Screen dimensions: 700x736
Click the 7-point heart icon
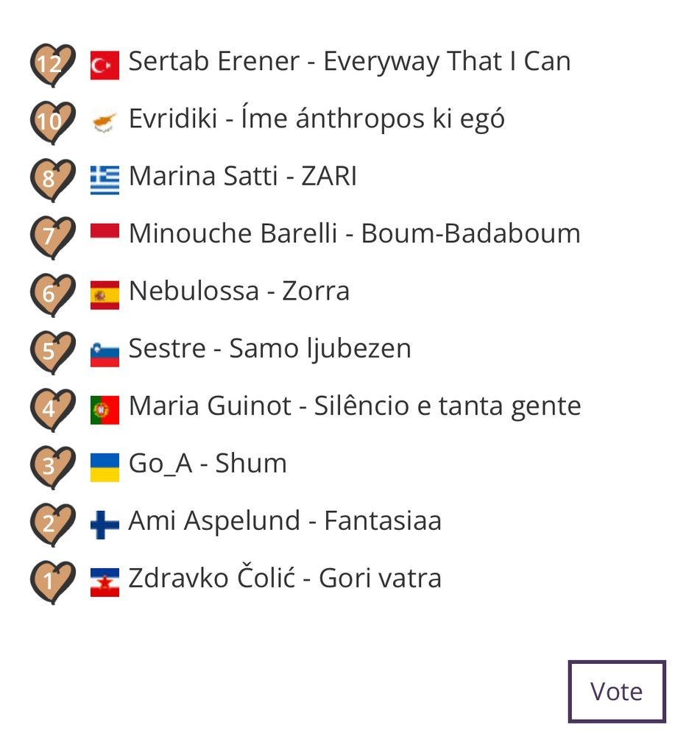(x=52, y=238)
